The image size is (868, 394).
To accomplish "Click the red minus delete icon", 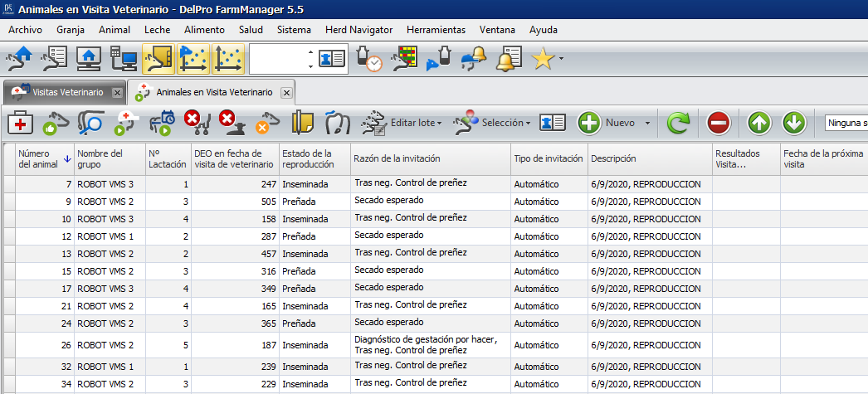I will (719, 123).
